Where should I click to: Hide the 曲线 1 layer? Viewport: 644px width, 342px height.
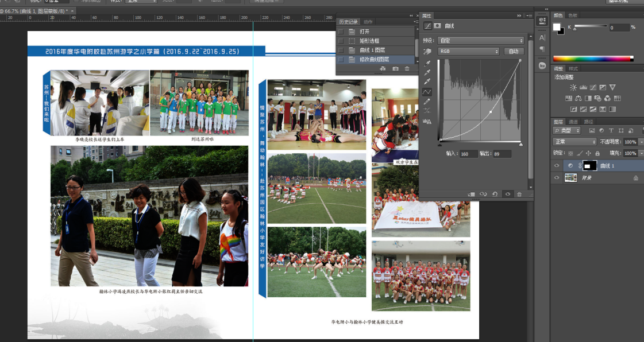pyautogui.click(x=557, y=166)
